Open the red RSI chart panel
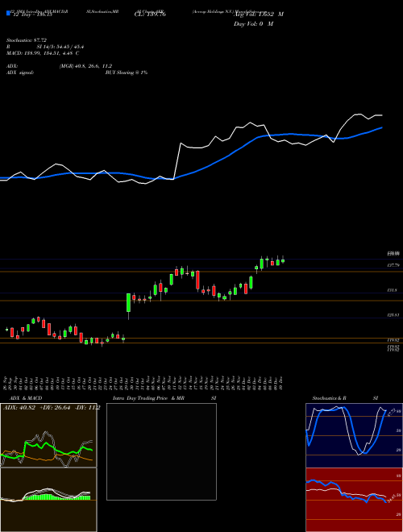The width and height of the screenshot is (403, 532). click(354, 500)
